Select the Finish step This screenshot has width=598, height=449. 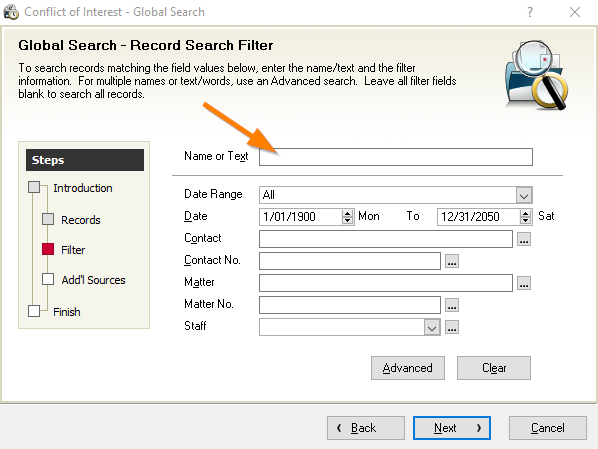[67, 312]
